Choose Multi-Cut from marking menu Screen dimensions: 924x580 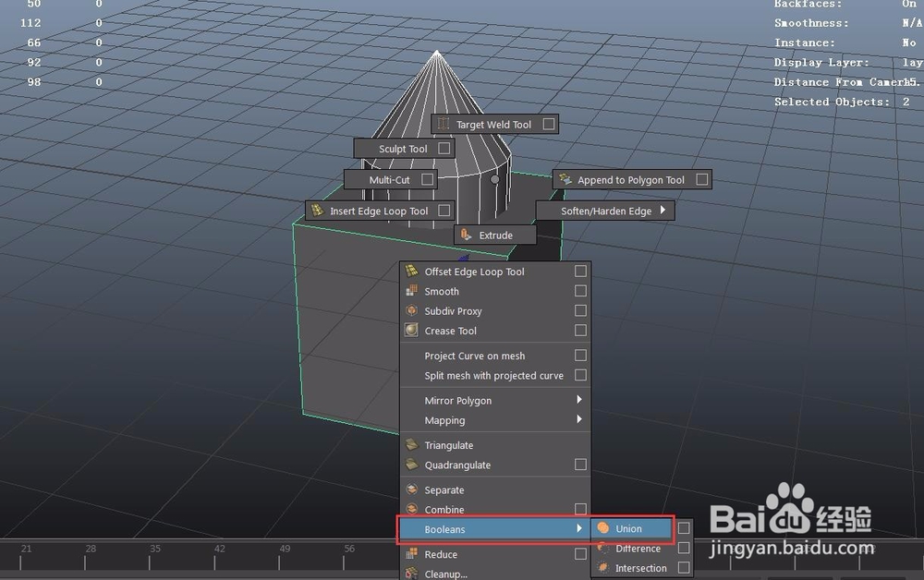[390, 179]
